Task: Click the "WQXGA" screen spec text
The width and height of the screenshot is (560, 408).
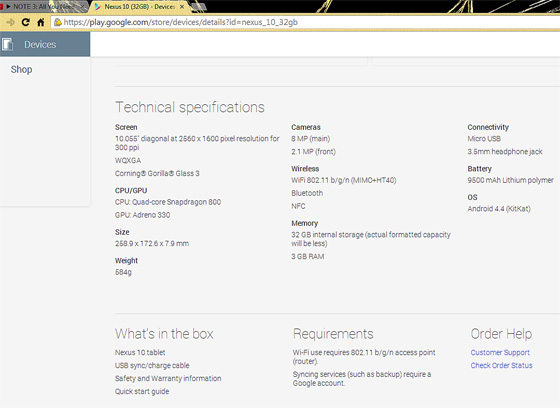Action: click(128, 160)
